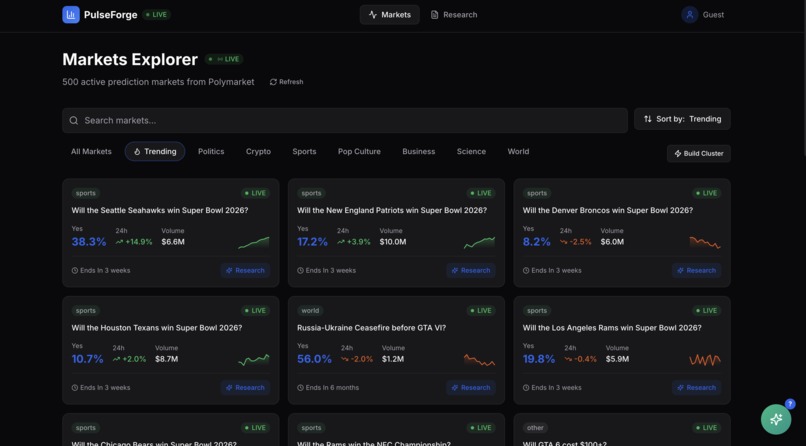This screenshot has height=446, width=806.
Task: Switch to the Markets nav tab
Action: [x=390, y=15]
